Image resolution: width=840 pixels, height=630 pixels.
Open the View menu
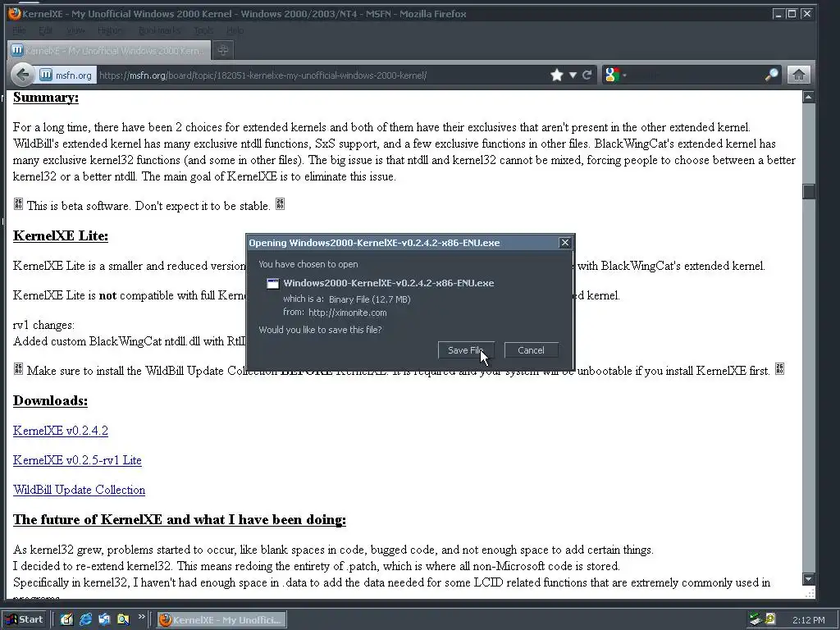pos(75,30)
